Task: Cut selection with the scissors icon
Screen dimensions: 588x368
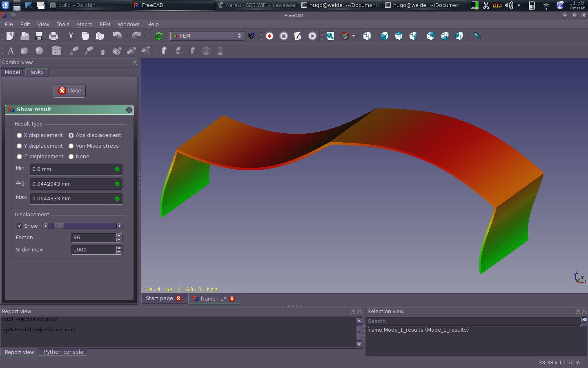Action: tap(71, 36)
